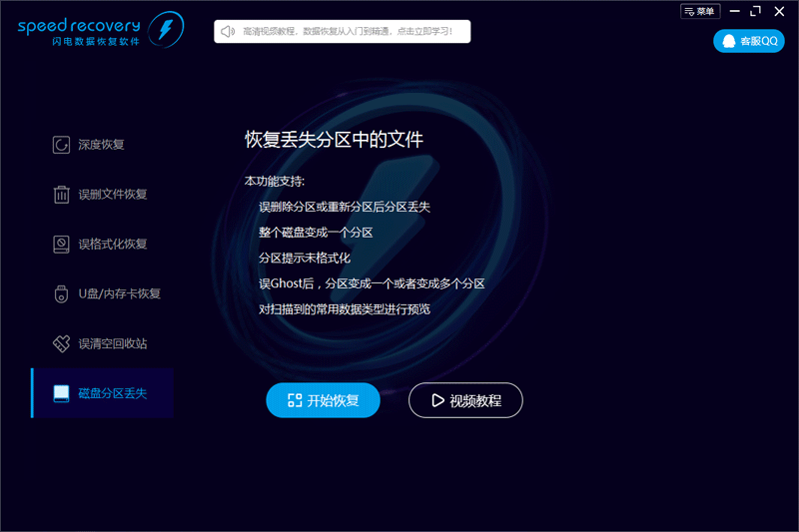The image size is (799, 532).
Task: Choose the 误清空回收站 recycle bin icon
Action: tap(61, 343)
